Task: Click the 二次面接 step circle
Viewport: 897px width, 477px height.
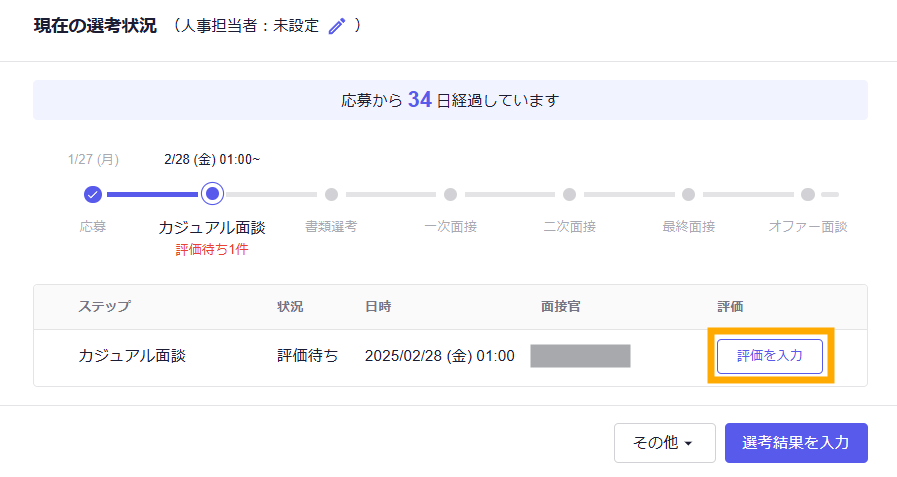Action: [569, 194]
